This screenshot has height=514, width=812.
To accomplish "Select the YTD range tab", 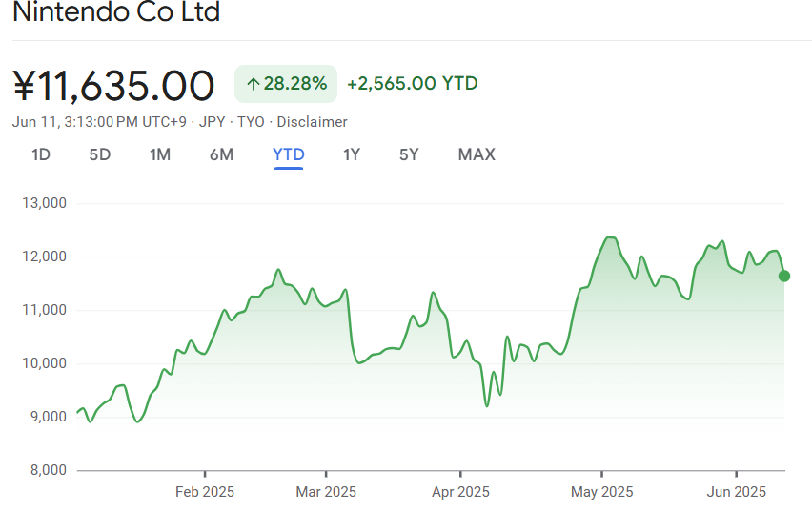I will tap(289, 154).
